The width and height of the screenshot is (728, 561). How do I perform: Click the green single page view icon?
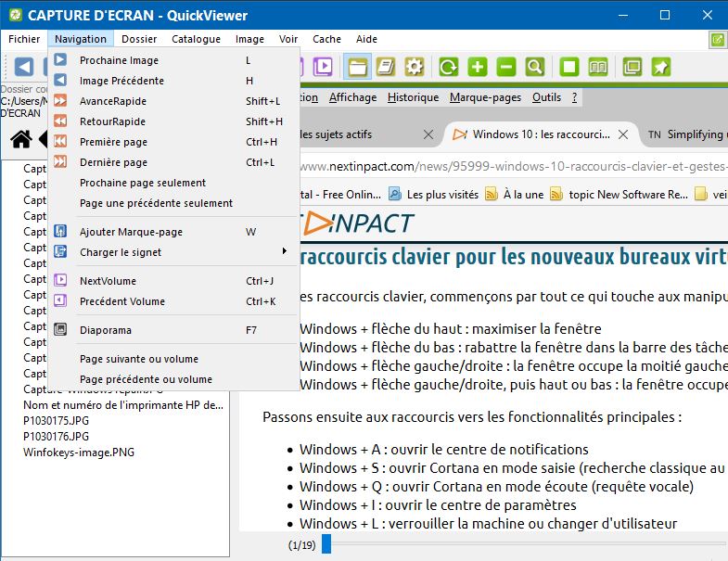coord(569,67)
